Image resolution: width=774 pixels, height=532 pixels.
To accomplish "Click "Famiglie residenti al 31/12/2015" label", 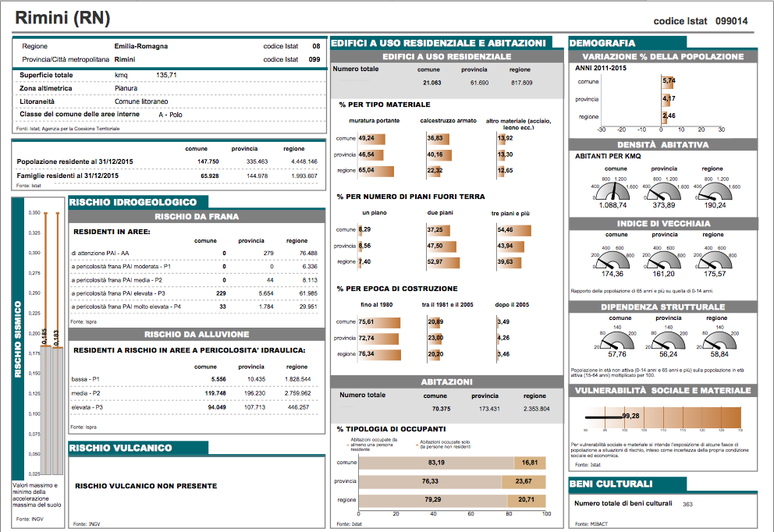I will (68, 176).
